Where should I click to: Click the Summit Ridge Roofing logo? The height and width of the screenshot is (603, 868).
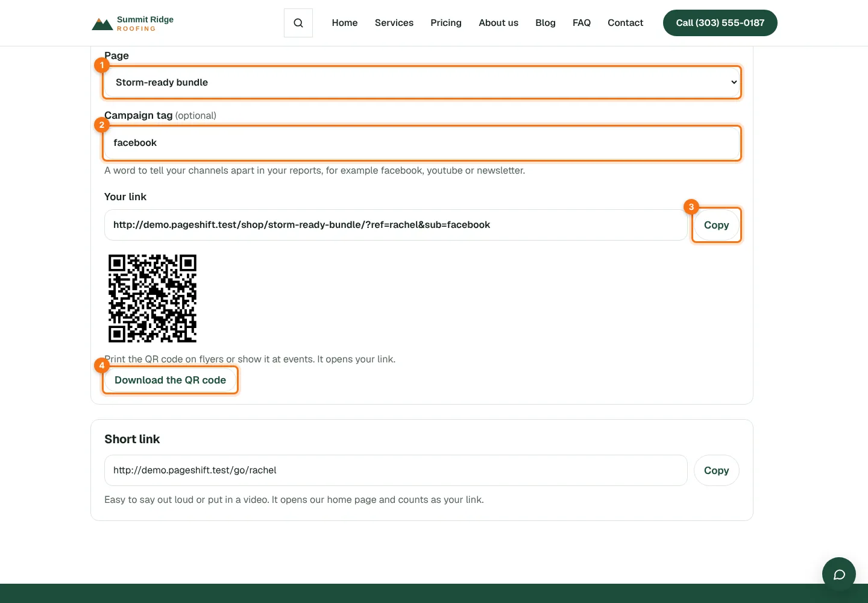[x=133, y=24]
